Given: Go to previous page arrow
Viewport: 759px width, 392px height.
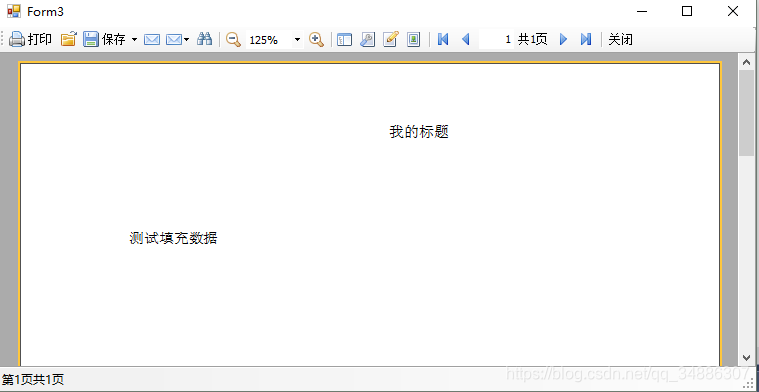Looking at the screenshot, I should click(x=466, y=39).
